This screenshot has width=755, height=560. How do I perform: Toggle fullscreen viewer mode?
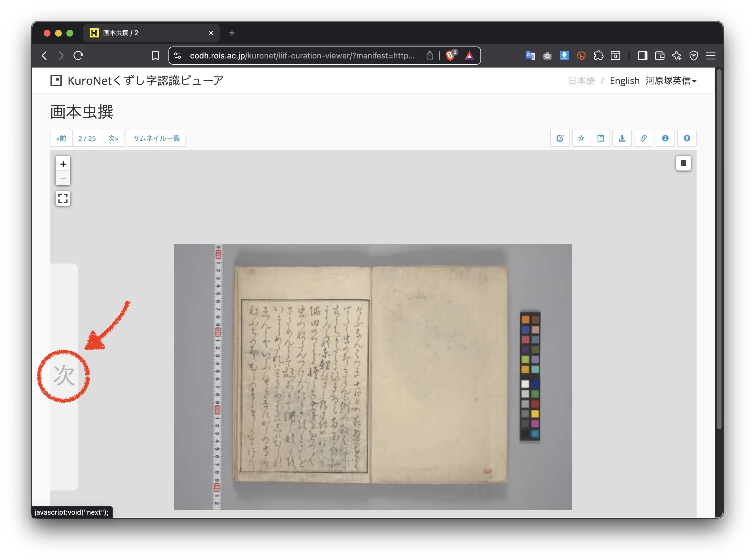(x=63, y=198)
